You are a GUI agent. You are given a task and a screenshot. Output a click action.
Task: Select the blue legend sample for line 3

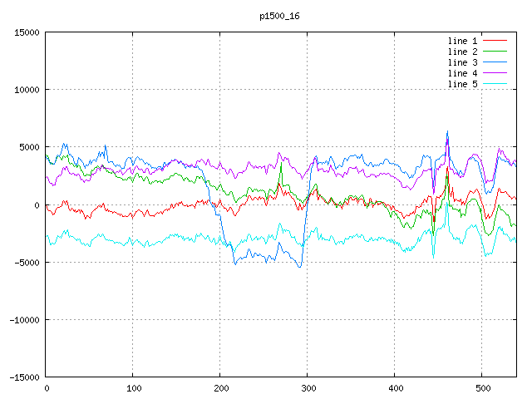tap(495, 62)
